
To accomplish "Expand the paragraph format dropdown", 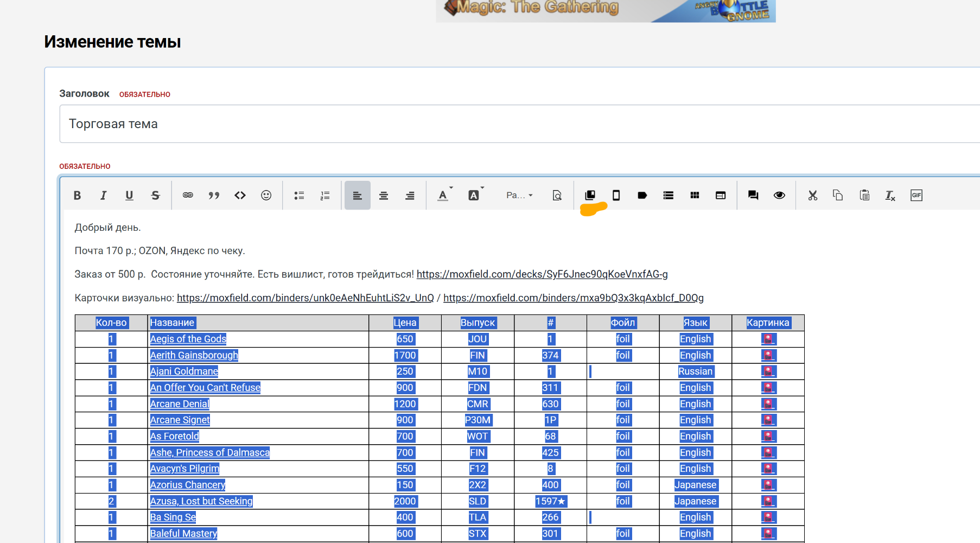I will click(x=519, y=195).
